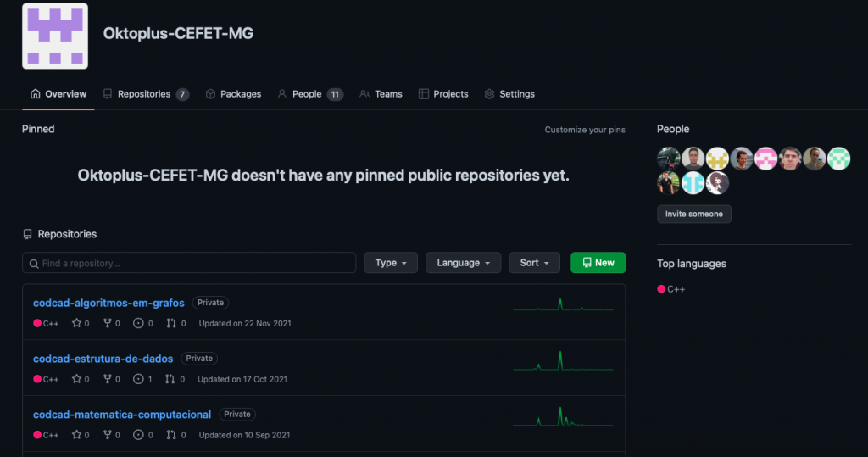Open the codcad-algoritmos-em-grafos repository
Screen dimensions: 868x457
108,303
